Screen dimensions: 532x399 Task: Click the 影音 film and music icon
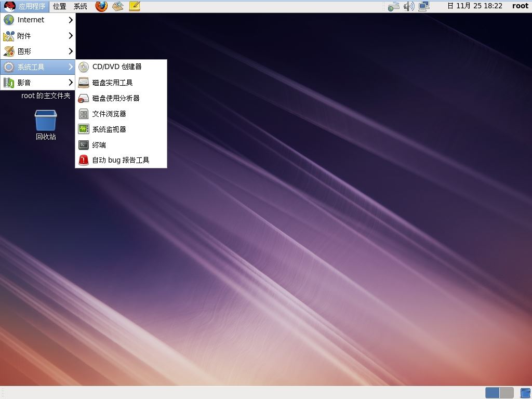click(9, 83)
